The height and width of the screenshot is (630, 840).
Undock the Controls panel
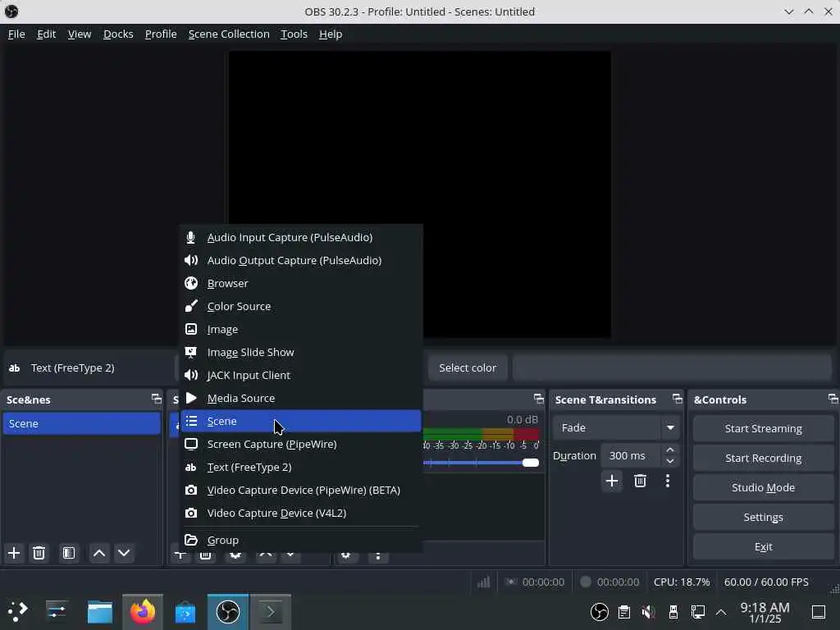click(833, 399)
